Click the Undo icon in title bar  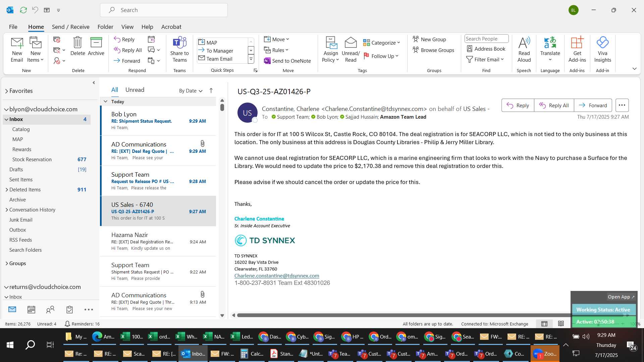point(35,10)
